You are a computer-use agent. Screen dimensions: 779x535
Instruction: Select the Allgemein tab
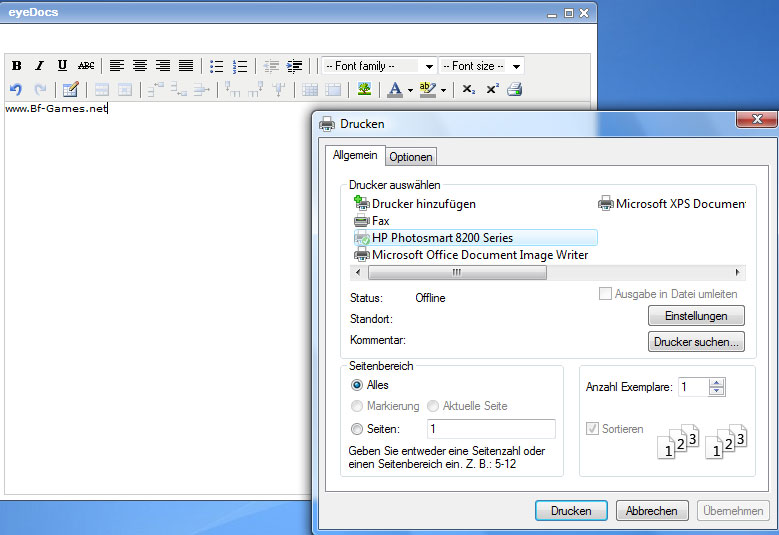click(x=355, y=156)
